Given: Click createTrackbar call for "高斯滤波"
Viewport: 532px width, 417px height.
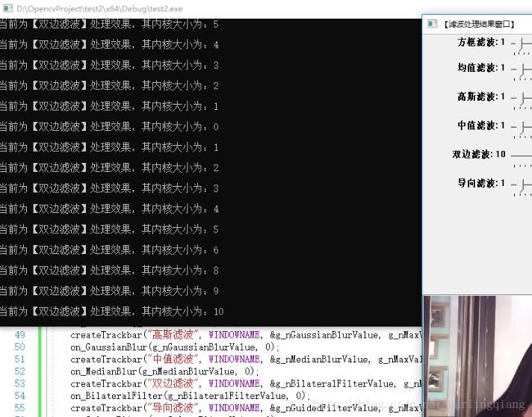Looking at the screenshot, I should click(246, 335).
